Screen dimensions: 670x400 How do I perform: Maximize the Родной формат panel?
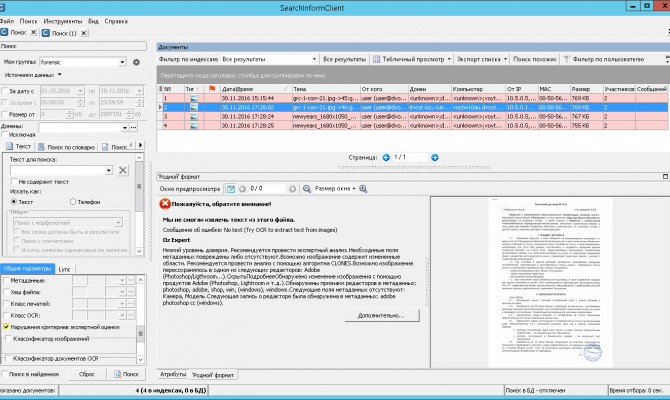pos(665,176)
